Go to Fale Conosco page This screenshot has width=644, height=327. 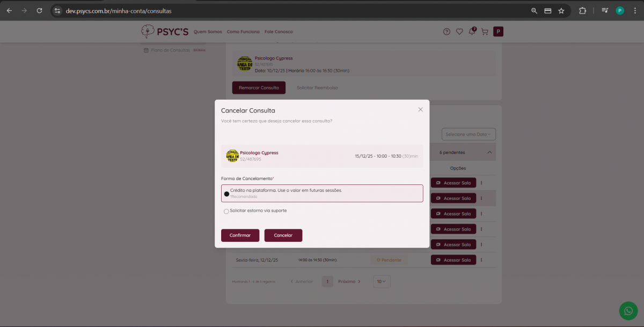click(279, 32)
